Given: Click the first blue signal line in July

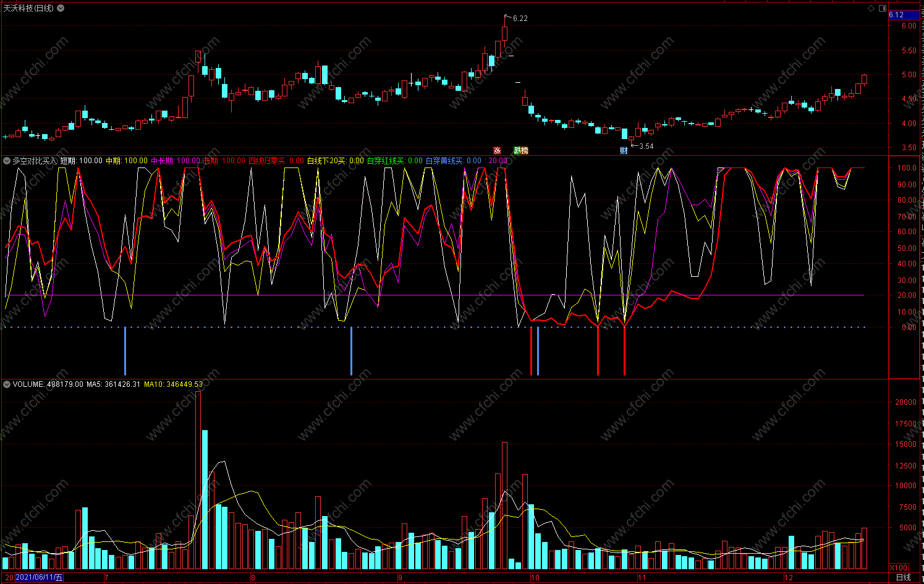Looking at the screenshot, I should click(125, 351).
